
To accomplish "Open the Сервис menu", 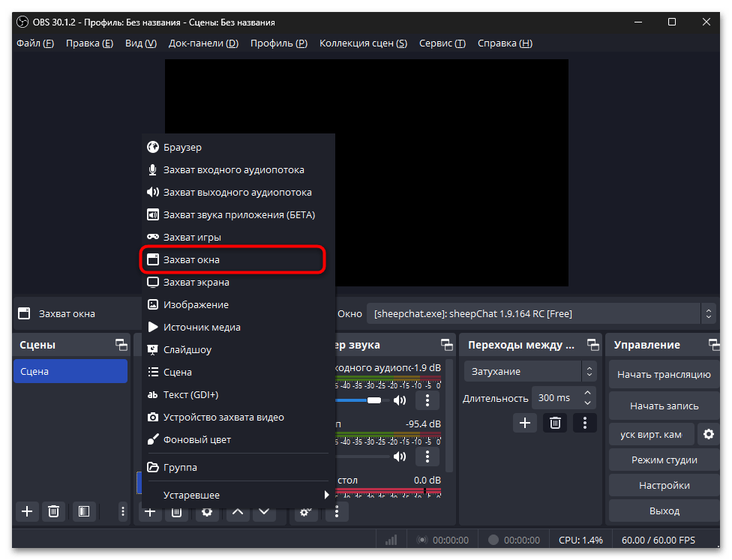I will 442,43.
